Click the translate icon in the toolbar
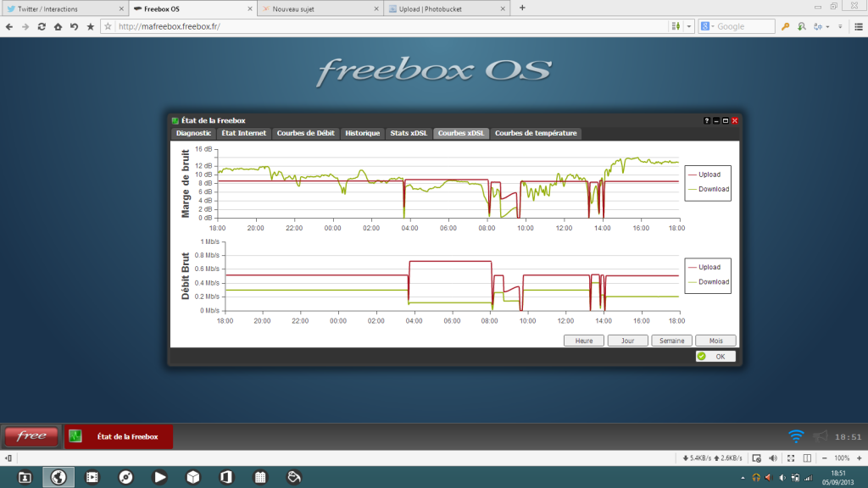This screenshot has height=488, width=868. tap(818, 26)
